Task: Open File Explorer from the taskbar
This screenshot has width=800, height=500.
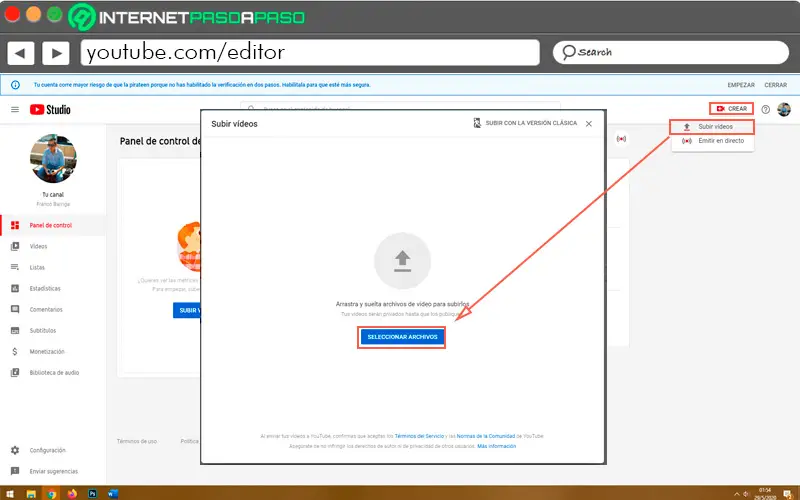Action: [31, 493]
